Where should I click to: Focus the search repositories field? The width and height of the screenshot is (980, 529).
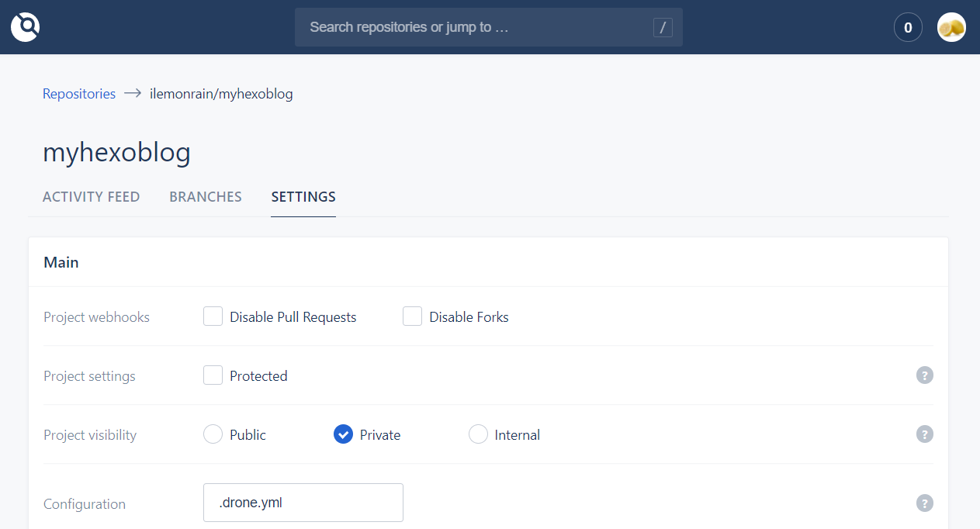point(473,28)
